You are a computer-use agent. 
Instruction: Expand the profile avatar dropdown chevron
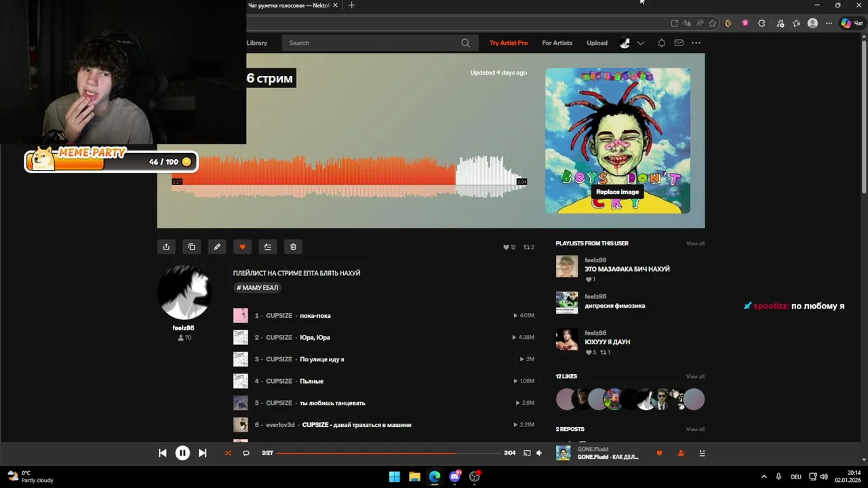641,43
